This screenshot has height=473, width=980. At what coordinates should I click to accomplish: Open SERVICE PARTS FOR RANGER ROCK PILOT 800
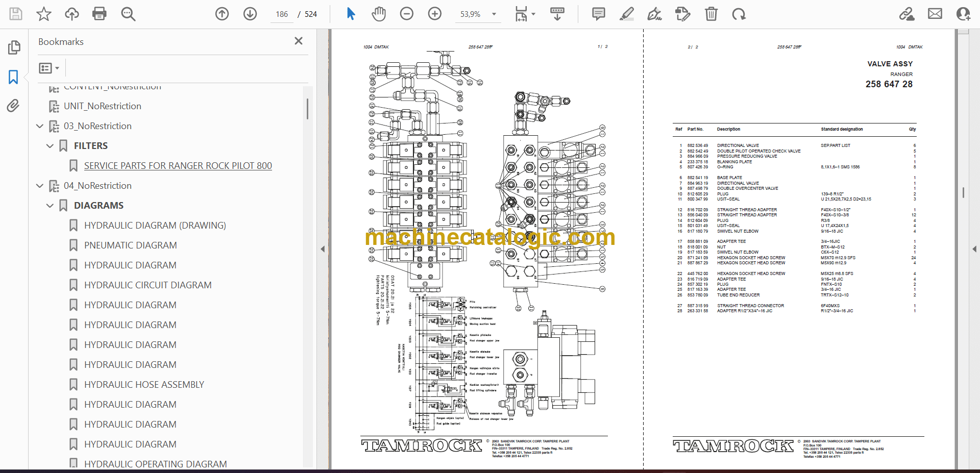178,166
